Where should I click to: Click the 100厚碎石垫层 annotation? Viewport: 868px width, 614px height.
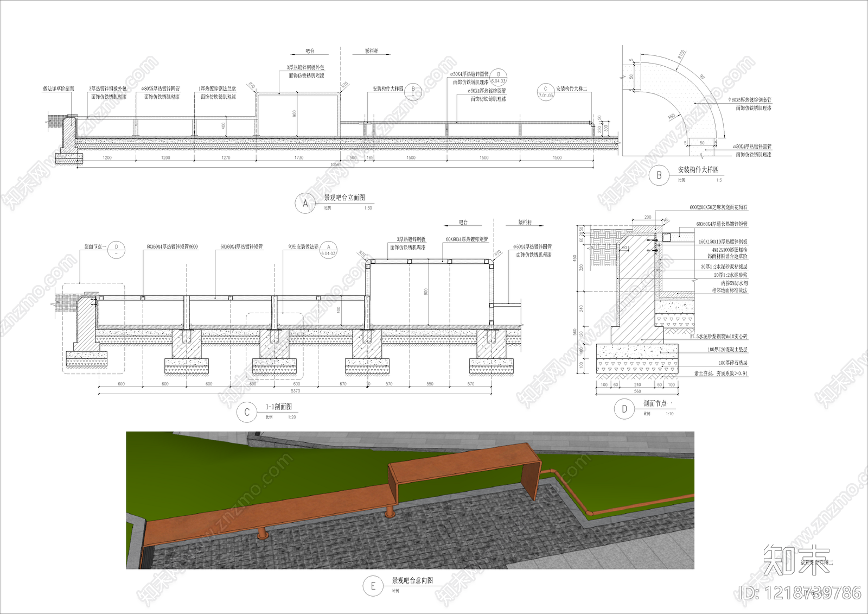[733, 363]
